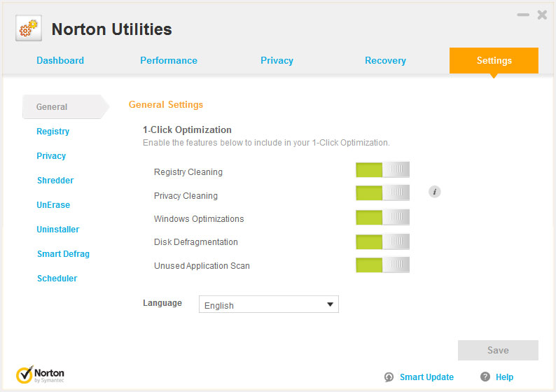Disable the Privacy Cleaning toggle
The image size is (556, 392).
point(382,192)
